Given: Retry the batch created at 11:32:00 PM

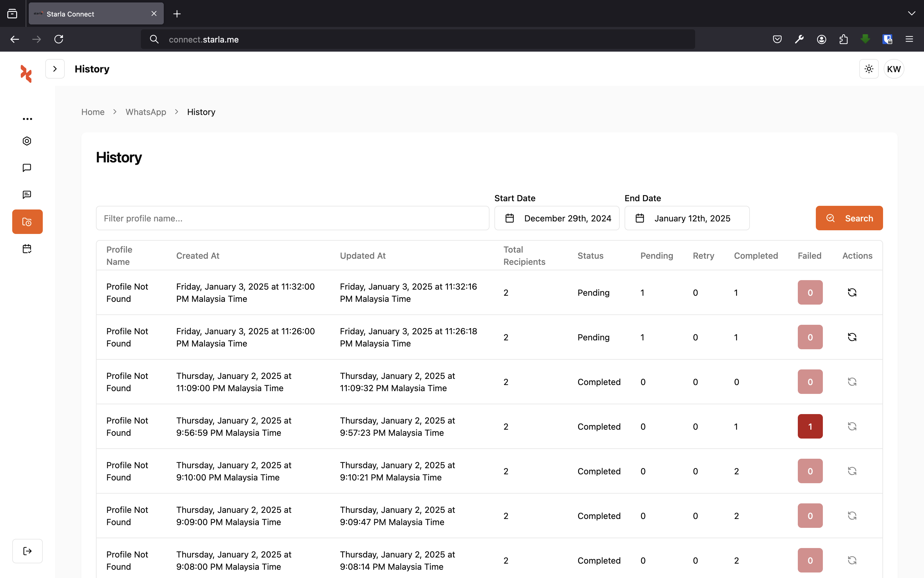Looking at the screenshot, I should pos(852,292).
